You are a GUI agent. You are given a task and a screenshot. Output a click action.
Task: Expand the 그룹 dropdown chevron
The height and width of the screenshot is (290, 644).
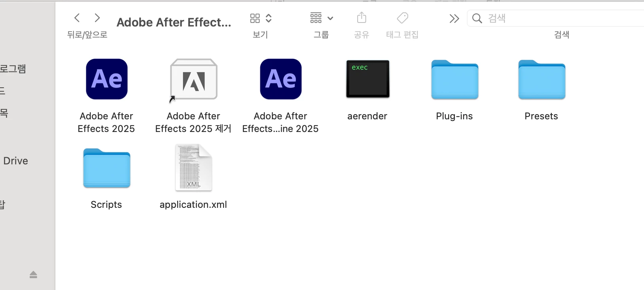pyautogui.click(x=330, y=18)
